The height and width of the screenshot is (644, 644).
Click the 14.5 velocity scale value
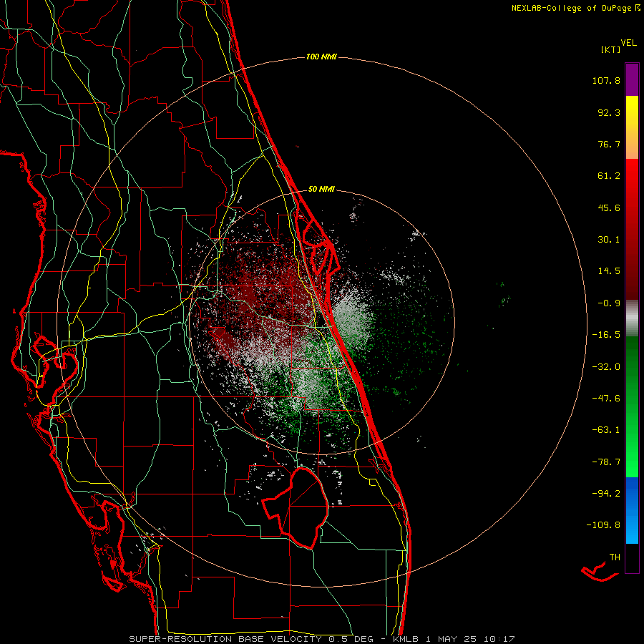(609, 271)
